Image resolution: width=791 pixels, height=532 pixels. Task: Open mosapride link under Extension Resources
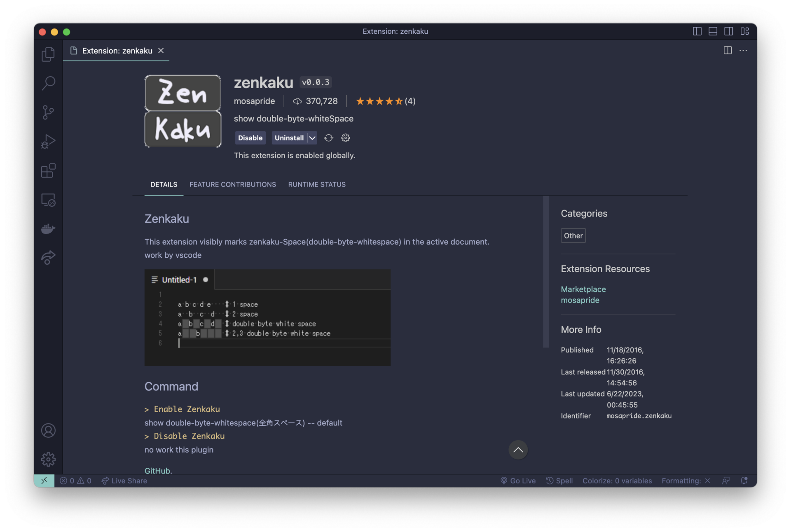[580, 300]
